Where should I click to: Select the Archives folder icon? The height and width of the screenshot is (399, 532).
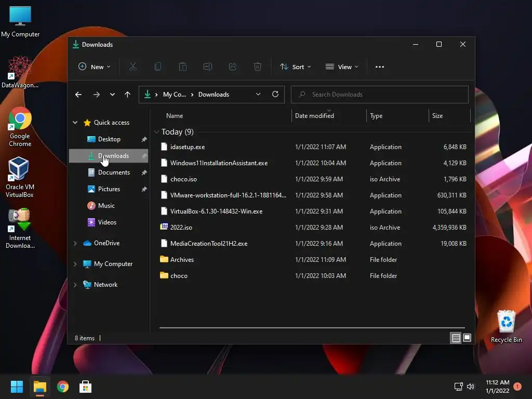[x=164, y=259]
